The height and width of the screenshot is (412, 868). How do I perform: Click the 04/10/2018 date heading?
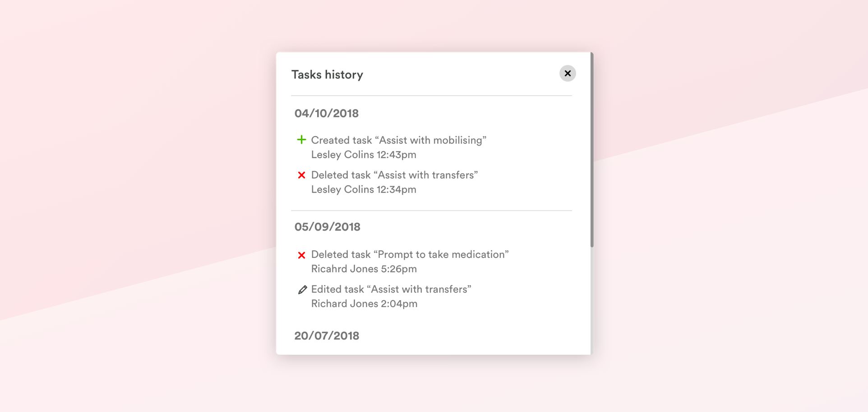point(327,113)
